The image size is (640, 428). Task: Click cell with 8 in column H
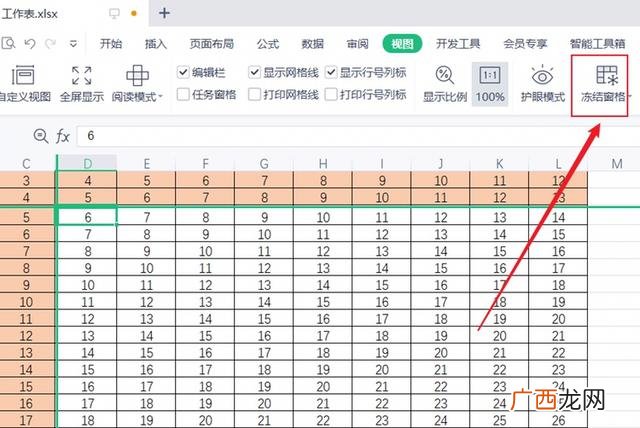[323, 180]
